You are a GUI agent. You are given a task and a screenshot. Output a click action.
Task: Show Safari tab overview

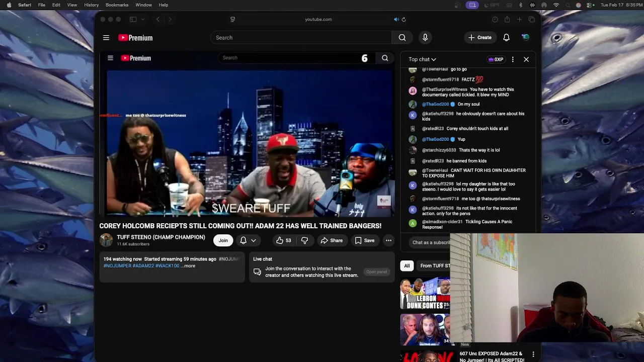[x=532, y=20]
